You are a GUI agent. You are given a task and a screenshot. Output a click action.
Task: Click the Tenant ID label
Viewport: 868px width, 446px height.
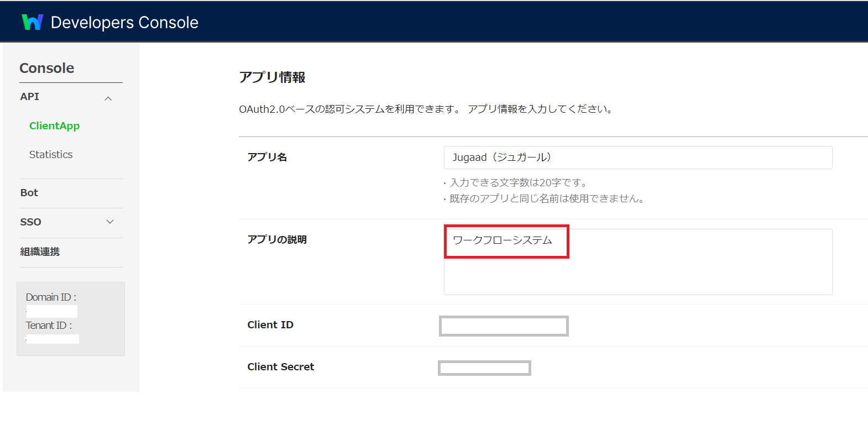(x=49, y=326)
